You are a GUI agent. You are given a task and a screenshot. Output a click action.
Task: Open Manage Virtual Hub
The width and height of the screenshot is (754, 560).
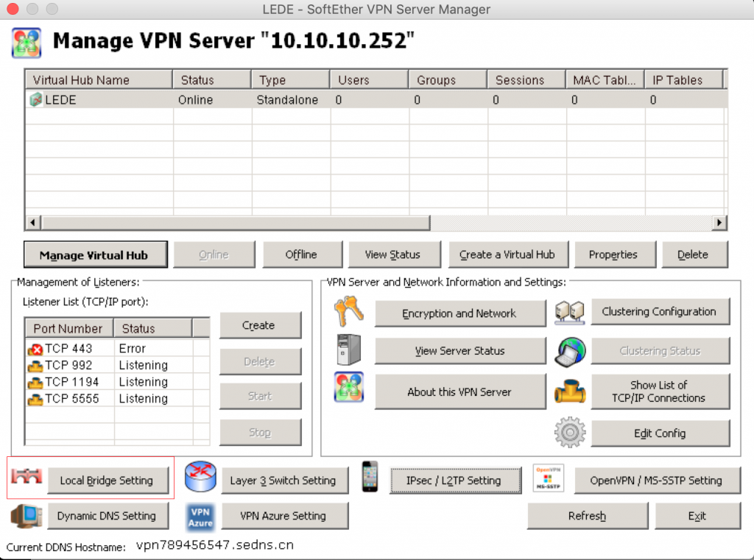(96, 255)
